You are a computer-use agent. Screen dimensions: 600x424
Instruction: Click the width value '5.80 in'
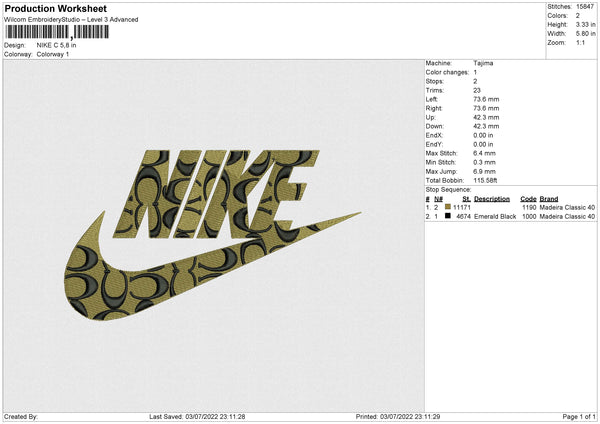coord(585,34)
